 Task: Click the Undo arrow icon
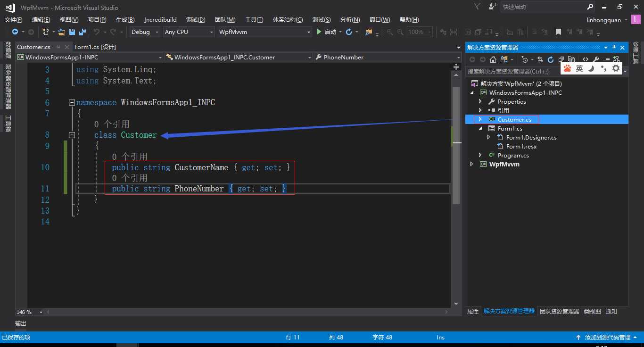96,32
